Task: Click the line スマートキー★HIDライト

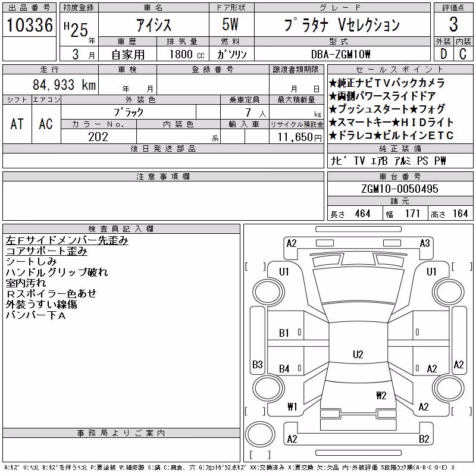Action: click(x=392, y=122)
